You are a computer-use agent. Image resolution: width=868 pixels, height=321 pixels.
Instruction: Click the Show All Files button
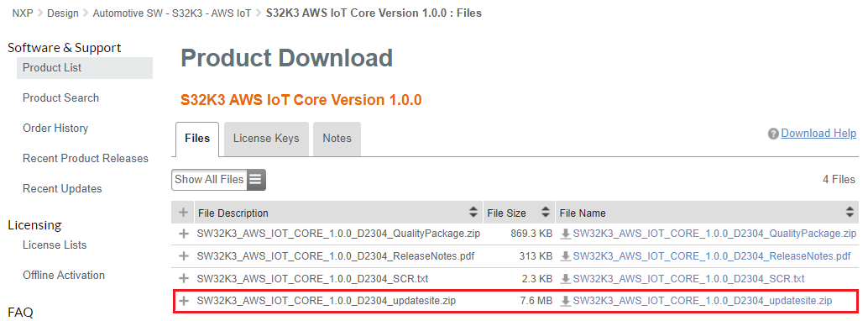tap(218, 180)
